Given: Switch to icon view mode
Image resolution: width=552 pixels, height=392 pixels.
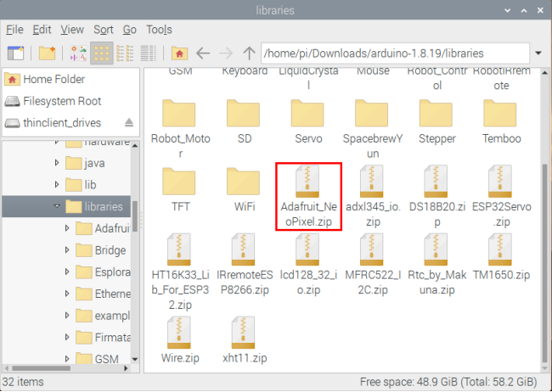Looking at the screenshot, I should coord(102,53).
